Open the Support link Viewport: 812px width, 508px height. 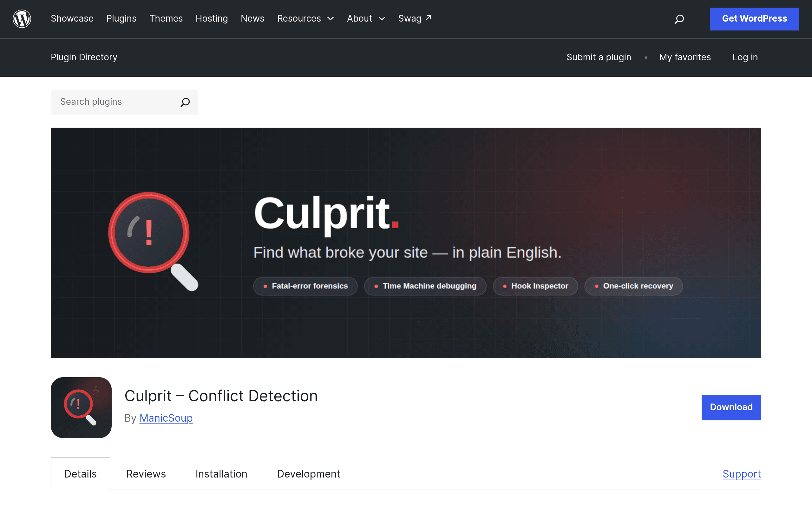click(742, 474)
